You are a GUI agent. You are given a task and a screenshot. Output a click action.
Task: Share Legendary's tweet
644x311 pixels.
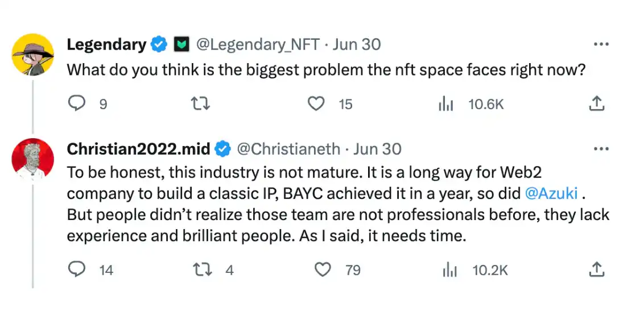point(596,103)
